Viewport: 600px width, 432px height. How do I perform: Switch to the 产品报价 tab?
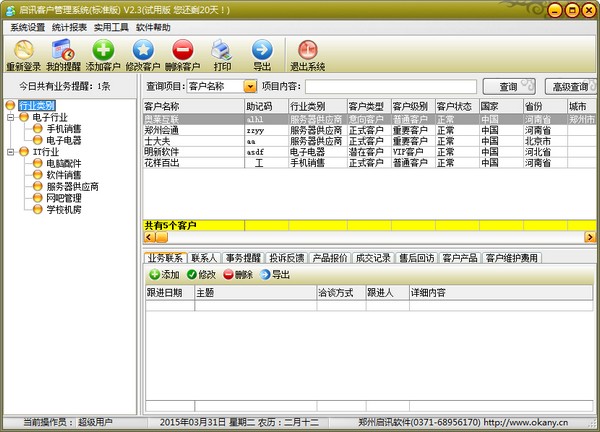point(330,258)
